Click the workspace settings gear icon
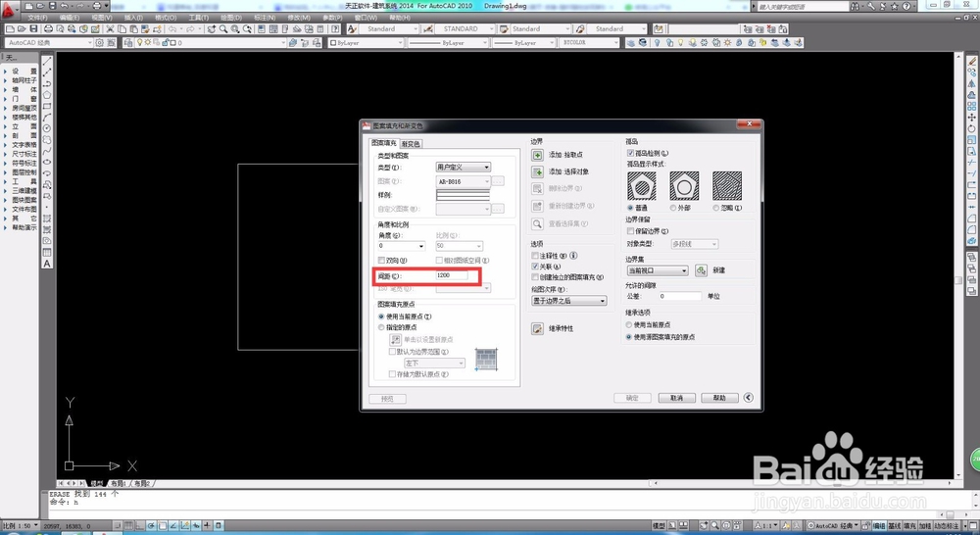980x535 pixels. [x=99, y=42]
